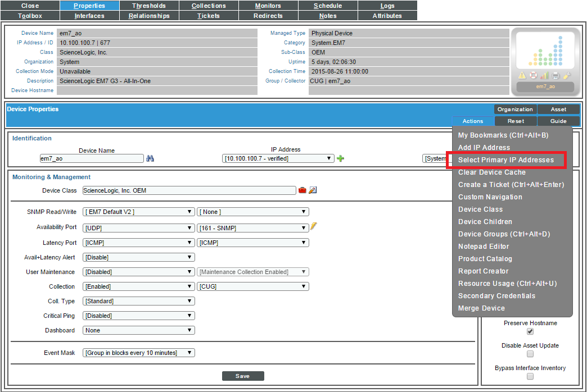Open the bar graph performance icon for em7_ao

544,74
